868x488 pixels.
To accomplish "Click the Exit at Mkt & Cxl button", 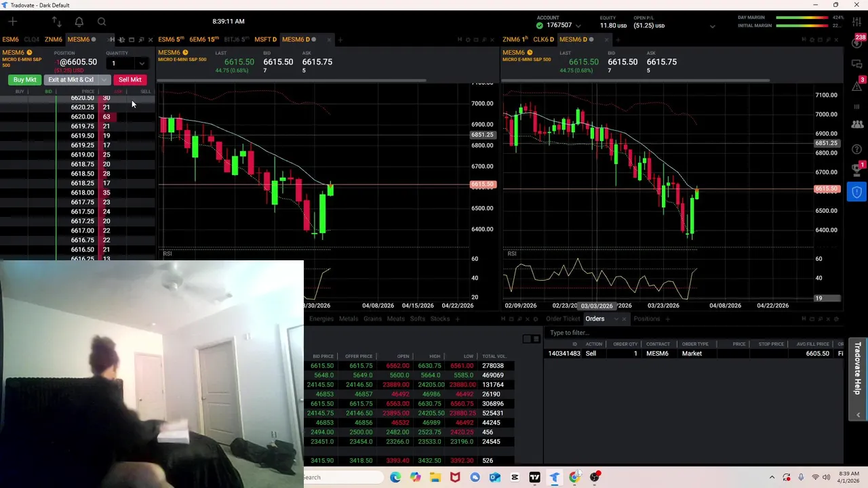I will [x=71, y=79].
